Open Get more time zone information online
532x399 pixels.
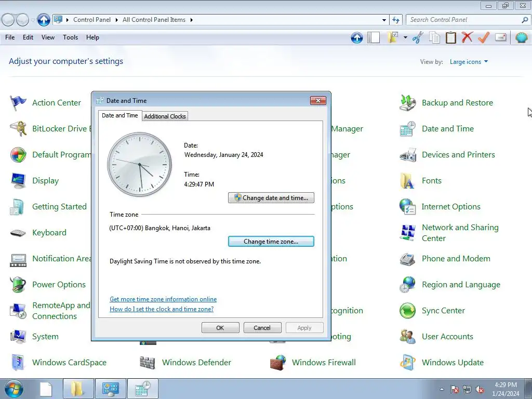tap(163, 299)
